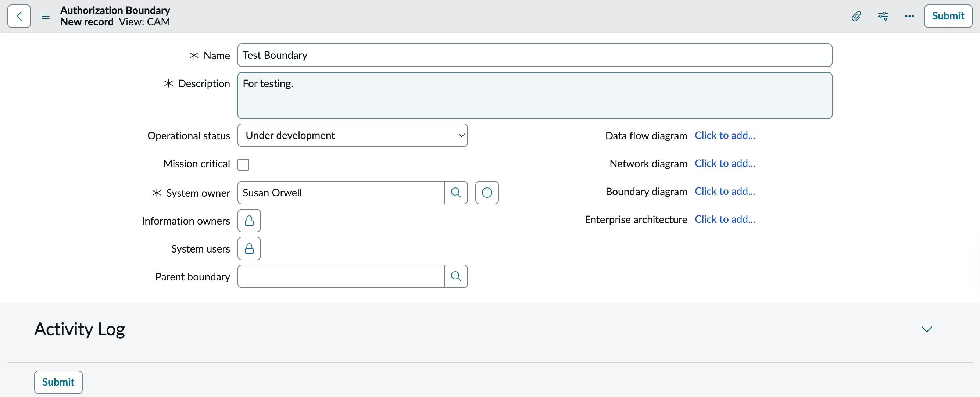Click the Information owners label
Screen dimensions: 980x397
pyautogui.click(x=186, y=221)
